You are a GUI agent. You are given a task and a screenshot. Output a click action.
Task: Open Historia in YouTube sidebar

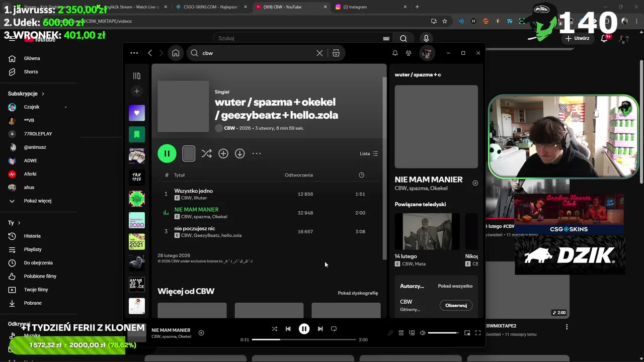[32, 236]
